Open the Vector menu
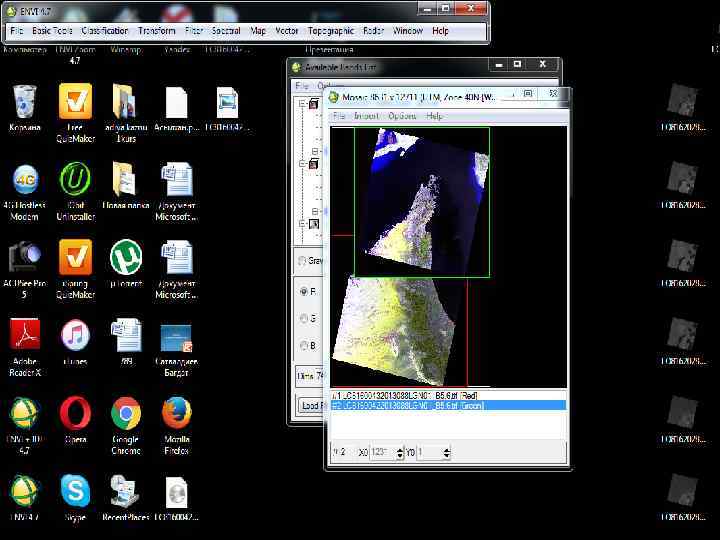The width and height of the screenshot is (720, 540). tap(287, 31)
